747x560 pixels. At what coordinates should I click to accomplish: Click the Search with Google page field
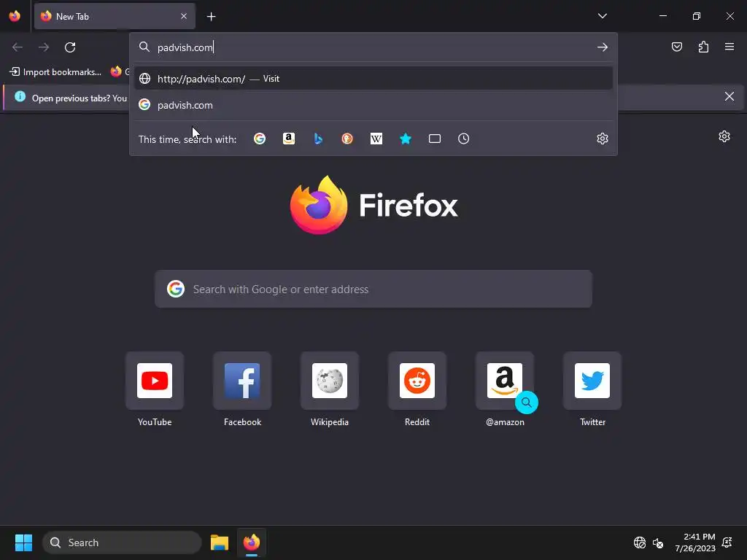(373, 289)
